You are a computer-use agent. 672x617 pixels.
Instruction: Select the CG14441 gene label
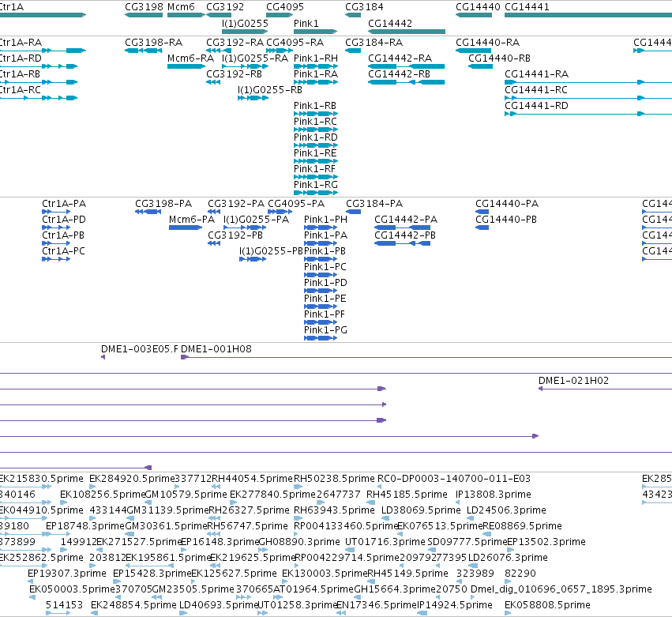pos(527,7)
